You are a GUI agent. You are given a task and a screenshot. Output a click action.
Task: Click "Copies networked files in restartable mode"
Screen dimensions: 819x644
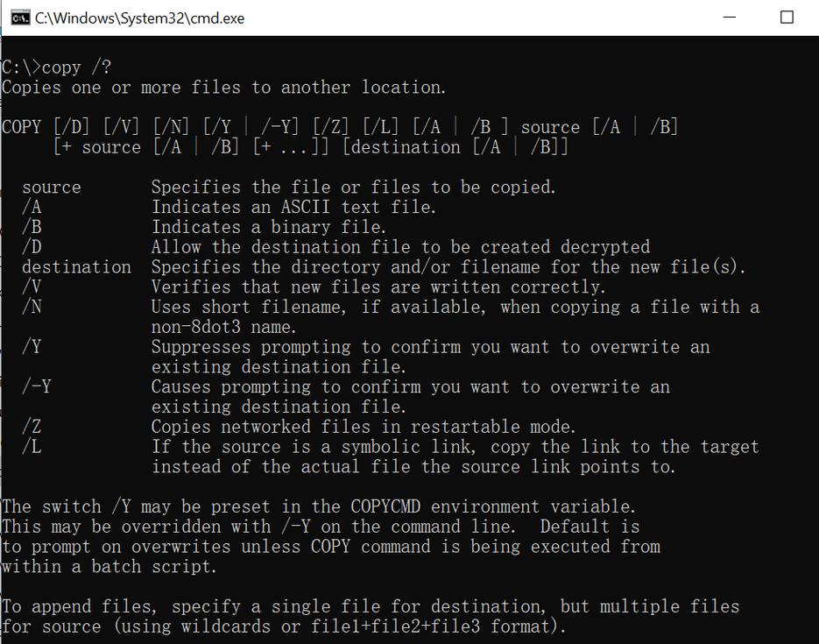click(364, 427)
